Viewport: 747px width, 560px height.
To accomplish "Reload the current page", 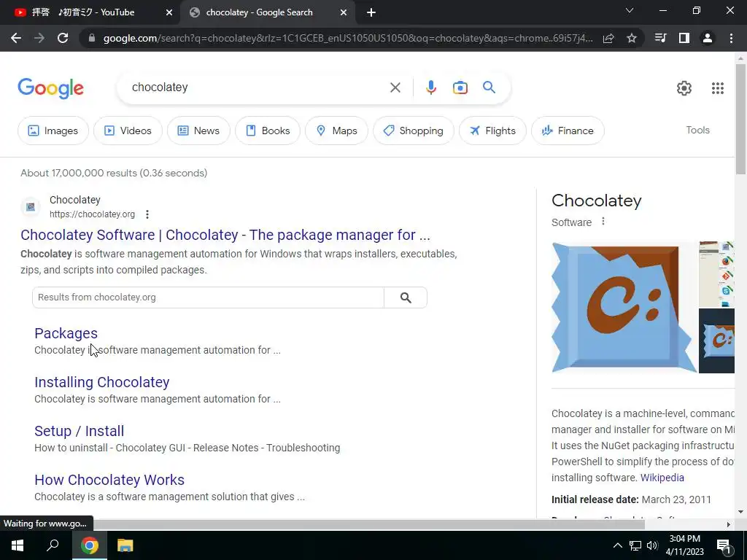I will pyautogui.click(x=63, y=38).
